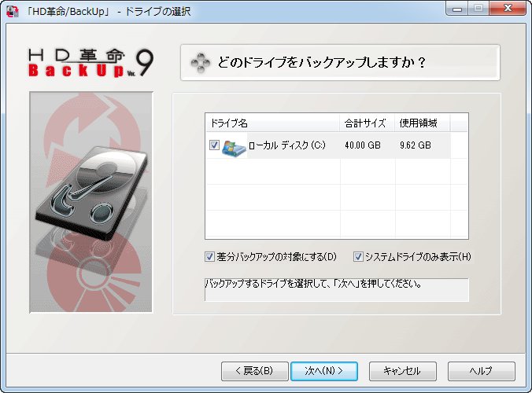Click the hard disk illustration on left panel
The height and width of the screenshot is (393, 532).
[x=91, y=202]
